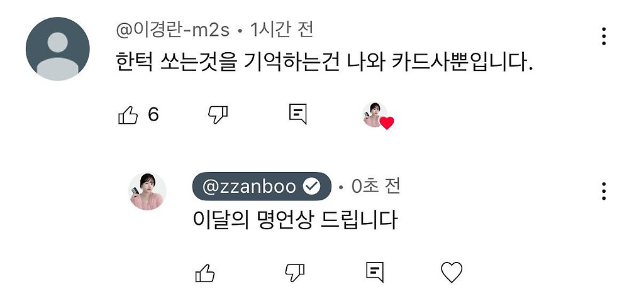Open reply box for @이경란-m2s comment
This screenshot has width=644, height=304.
(x=297, y=114)
